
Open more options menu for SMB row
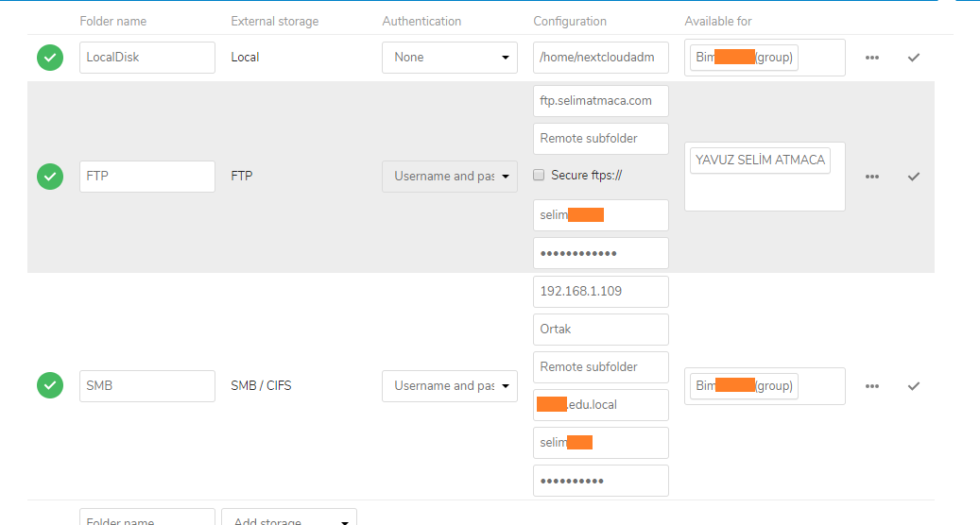click(x=871, y=386)
